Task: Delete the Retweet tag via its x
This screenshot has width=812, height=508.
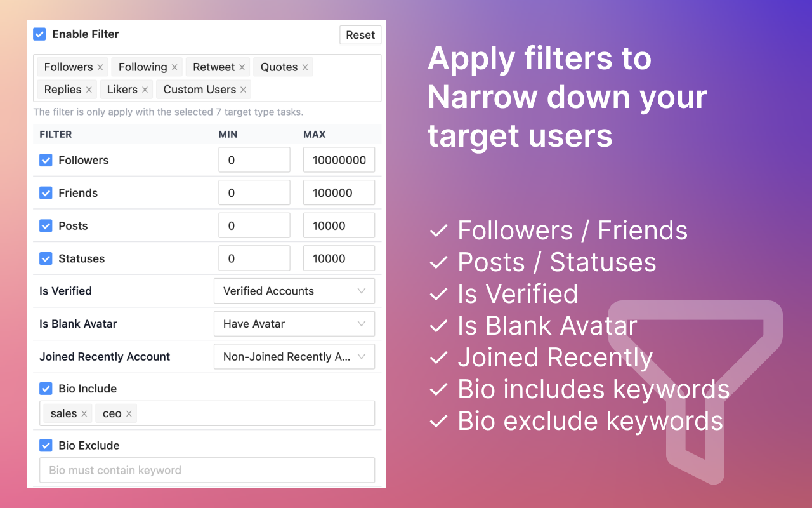Action: (242, 67)
